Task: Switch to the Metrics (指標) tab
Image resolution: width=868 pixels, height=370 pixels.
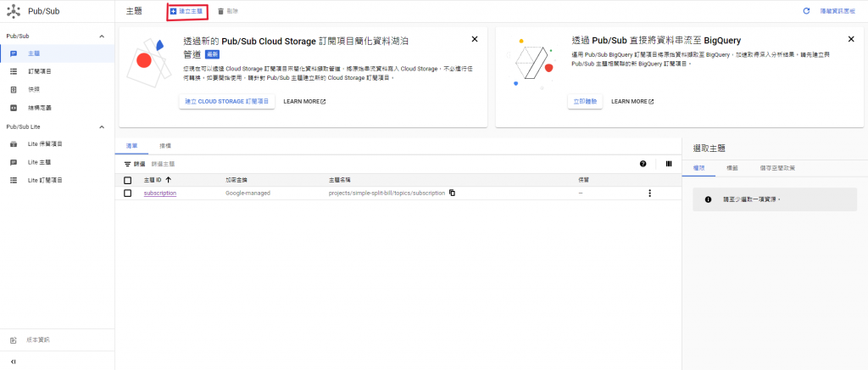Action: 165,146
